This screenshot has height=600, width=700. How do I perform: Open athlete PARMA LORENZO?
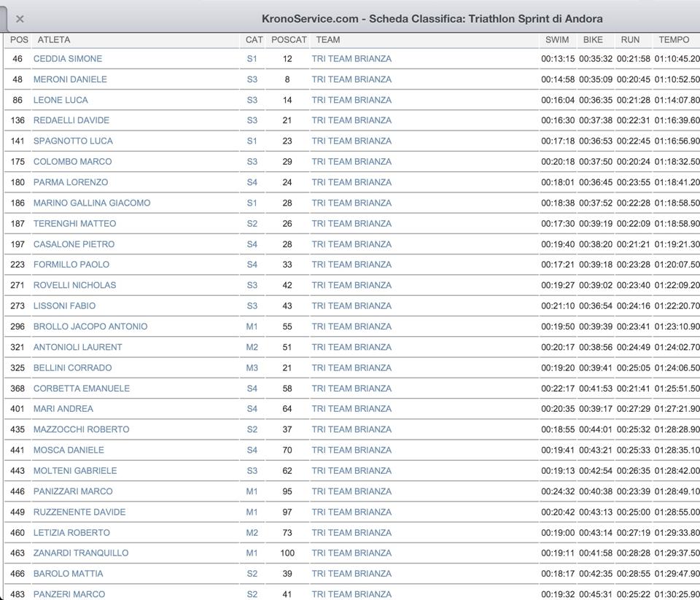point(71,182)
